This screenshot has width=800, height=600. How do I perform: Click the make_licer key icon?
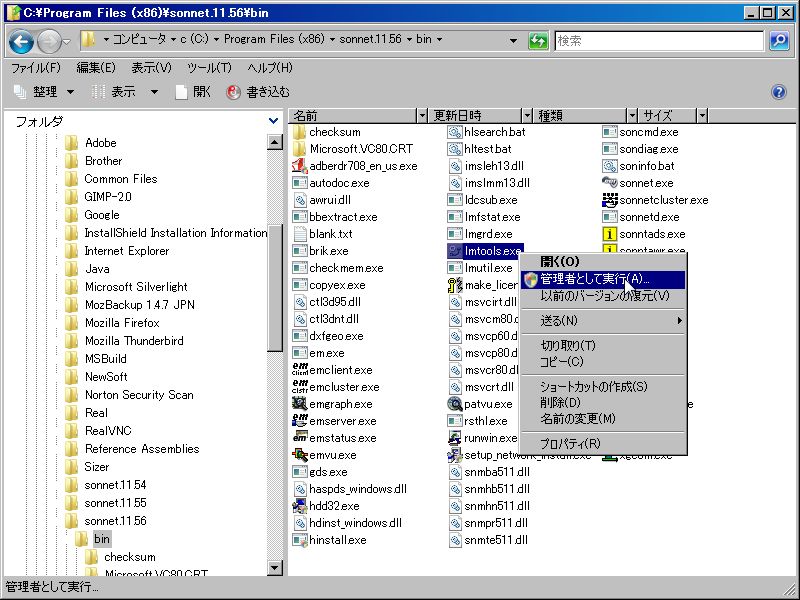tap(455, 285)
